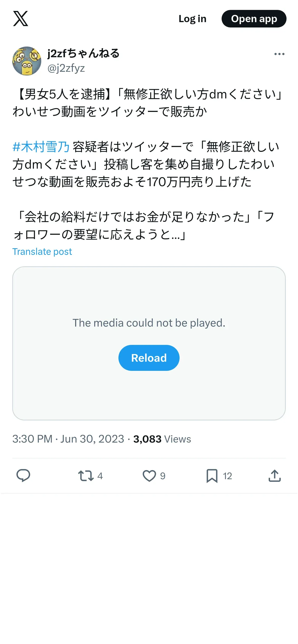The image size is (298, 644).
Task: Like the post with heart icon
Action: click(x=149, y=476)
